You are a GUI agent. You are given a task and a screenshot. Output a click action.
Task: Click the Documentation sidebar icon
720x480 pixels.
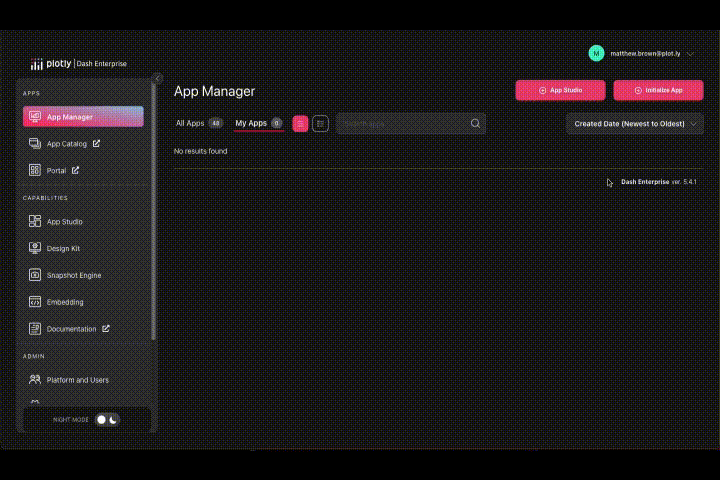tap(35, 329)
